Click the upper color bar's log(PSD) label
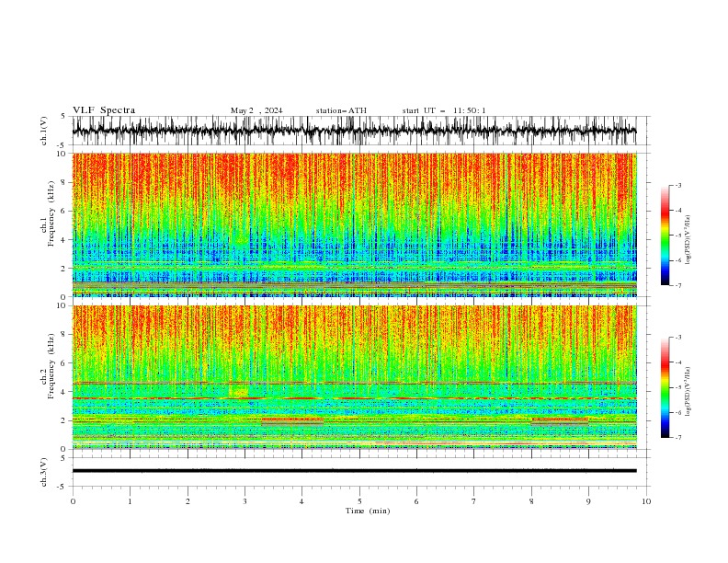This screenshot has width=728, height=563. [688, 239]
